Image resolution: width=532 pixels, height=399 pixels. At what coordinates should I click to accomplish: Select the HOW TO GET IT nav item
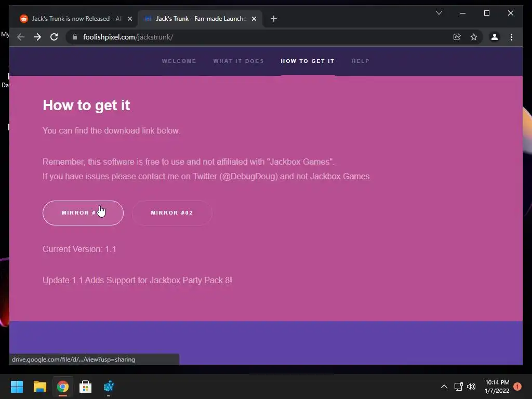pyautogui.click(x=308, y=61)
